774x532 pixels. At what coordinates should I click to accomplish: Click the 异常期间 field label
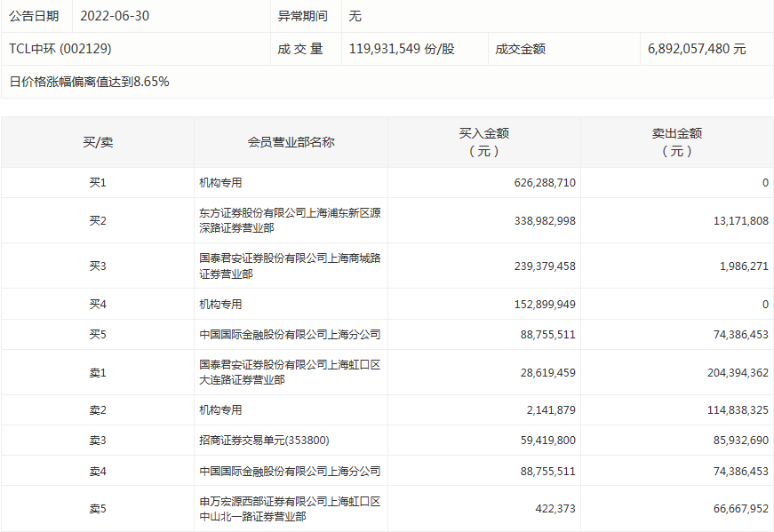click(x=302, y=16)
